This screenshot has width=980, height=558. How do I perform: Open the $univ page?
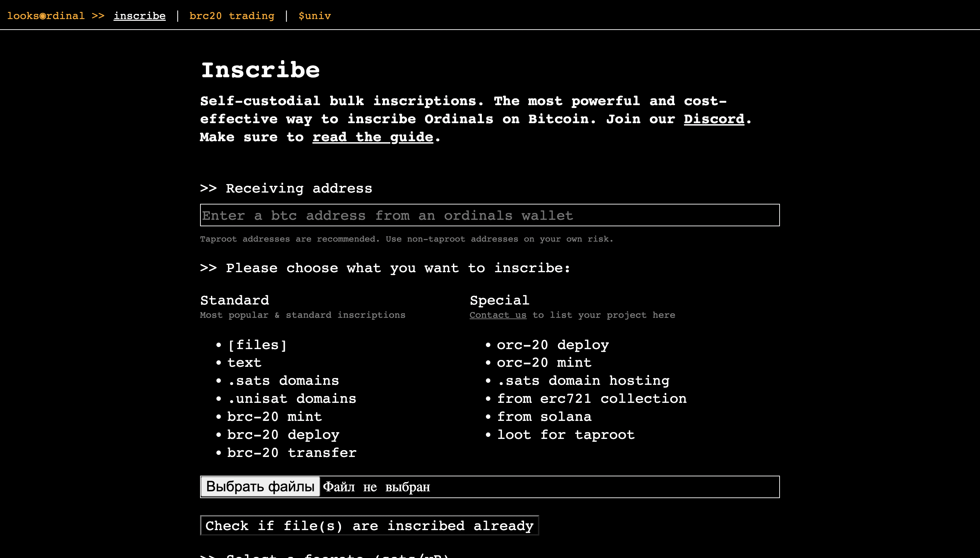[x=314, y=15]
